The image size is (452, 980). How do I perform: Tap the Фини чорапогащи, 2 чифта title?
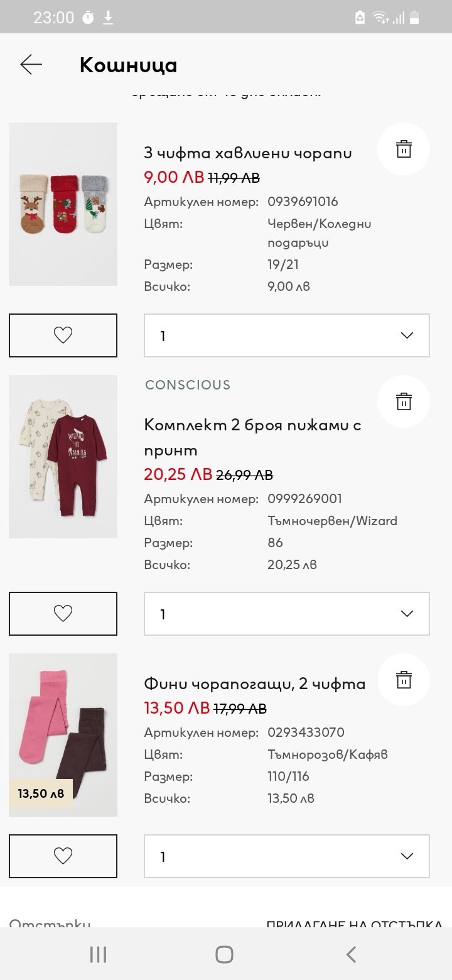[255, 683]
